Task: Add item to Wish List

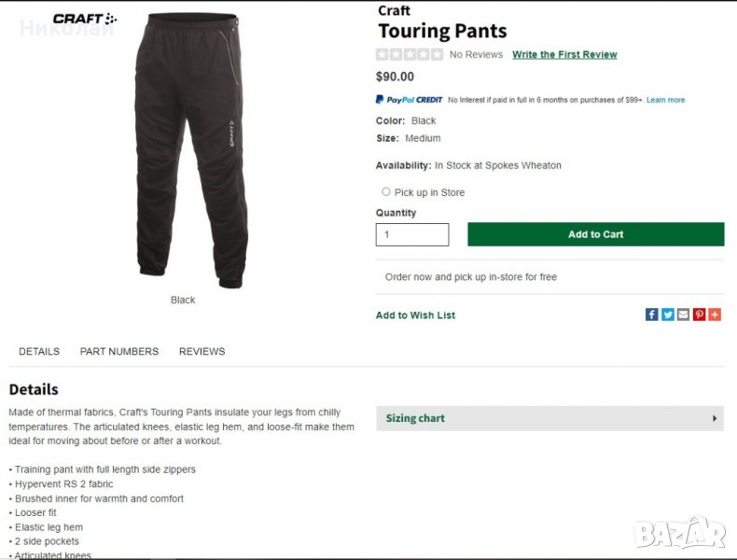Action: click(x=415, y=315)
